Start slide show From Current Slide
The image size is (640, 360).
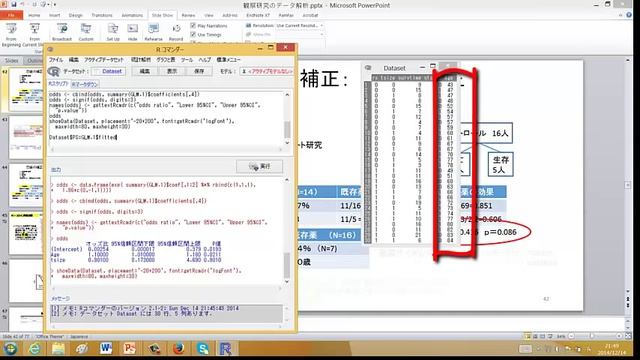point(35,29)
